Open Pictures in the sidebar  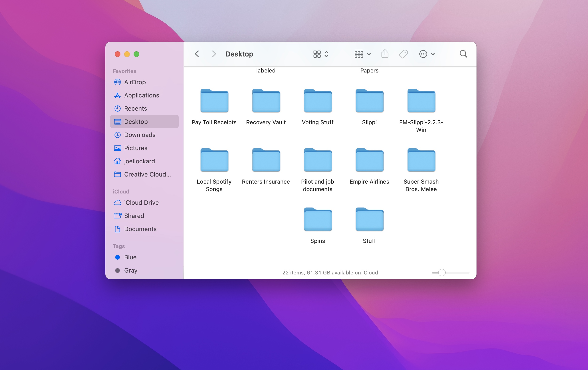144,148
